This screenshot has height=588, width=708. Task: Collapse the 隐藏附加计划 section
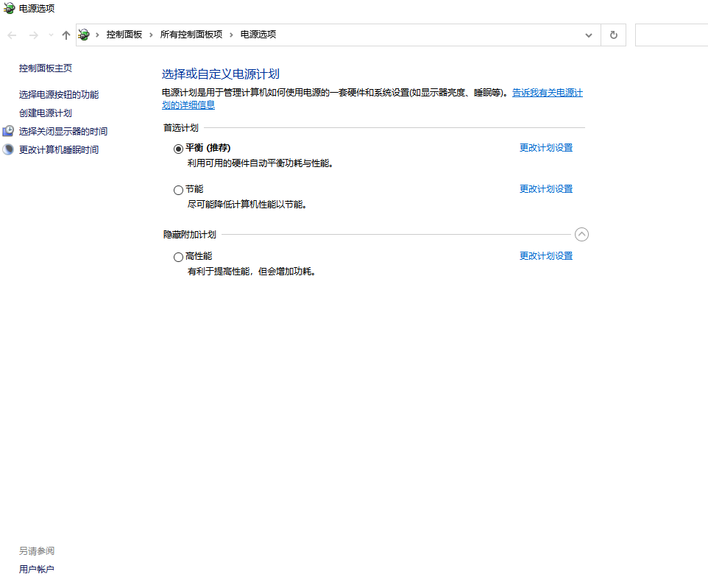point(581,235)
